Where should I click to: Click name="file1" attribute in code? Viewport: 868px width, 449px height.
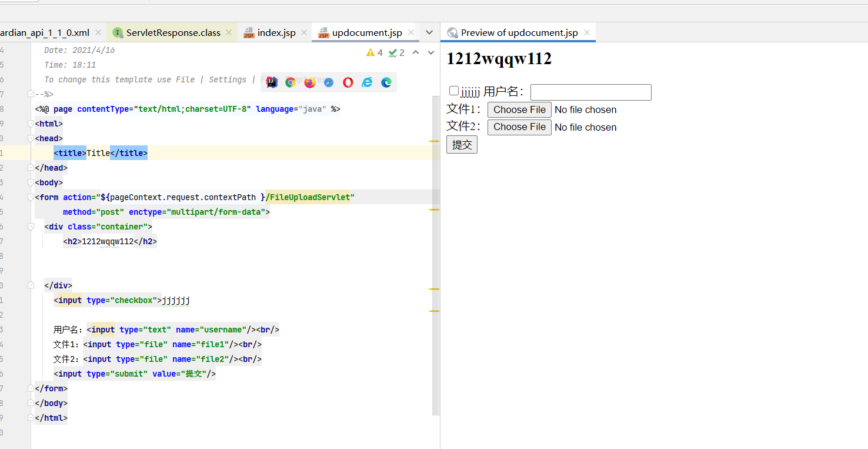(x=201, y=344)
